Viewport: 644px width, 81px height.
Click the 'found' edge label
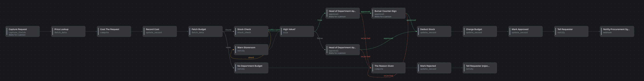[x=228, y=30]
